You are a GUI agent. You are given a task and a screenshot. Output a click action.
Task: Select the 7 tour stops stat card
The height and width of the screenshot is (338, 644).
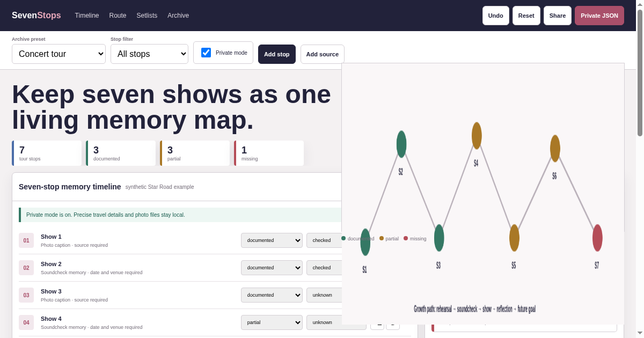(x=47, y=153)
